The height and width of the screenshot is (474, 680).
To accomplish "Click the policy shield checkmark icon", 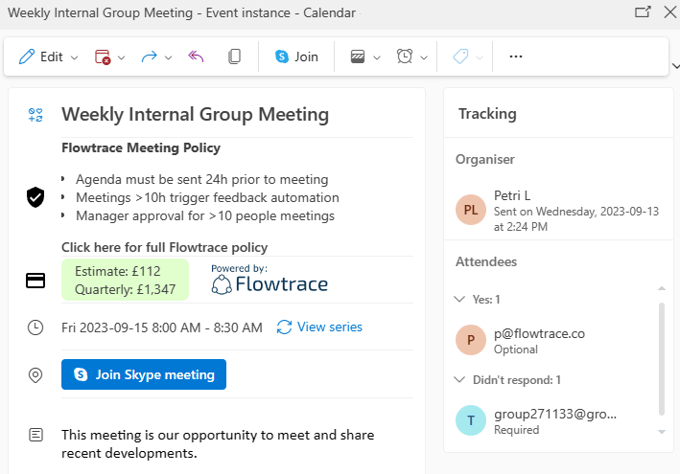I will point(36,197).
